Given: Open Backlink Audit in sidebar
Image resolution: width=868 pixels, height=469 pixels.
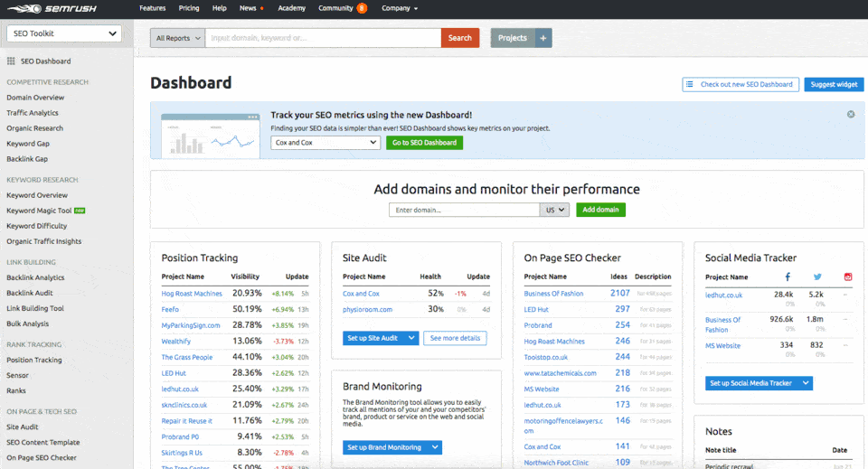Looking at the screenshot, I should tap(30, 293).
